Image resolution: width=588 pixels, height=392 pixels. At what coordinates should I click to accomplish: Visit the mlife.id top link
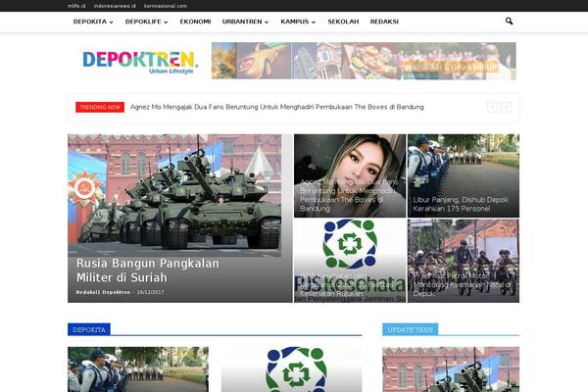[x=76, y=6]
